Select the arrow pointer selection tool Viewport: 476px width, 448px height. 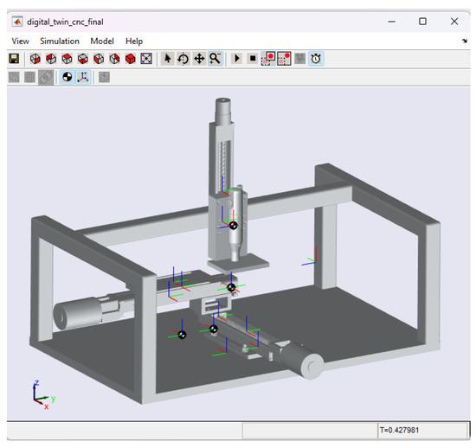167,59
